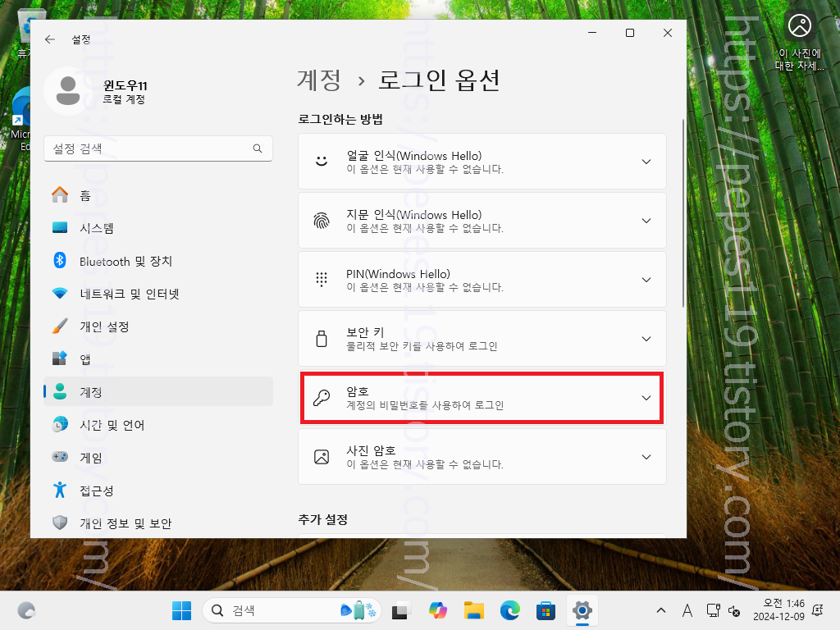Image resolution: width=840 pixels, height=630 pixels.
Task: Click the 계정 breadcrumb link in the header
Action: (319, 80)
